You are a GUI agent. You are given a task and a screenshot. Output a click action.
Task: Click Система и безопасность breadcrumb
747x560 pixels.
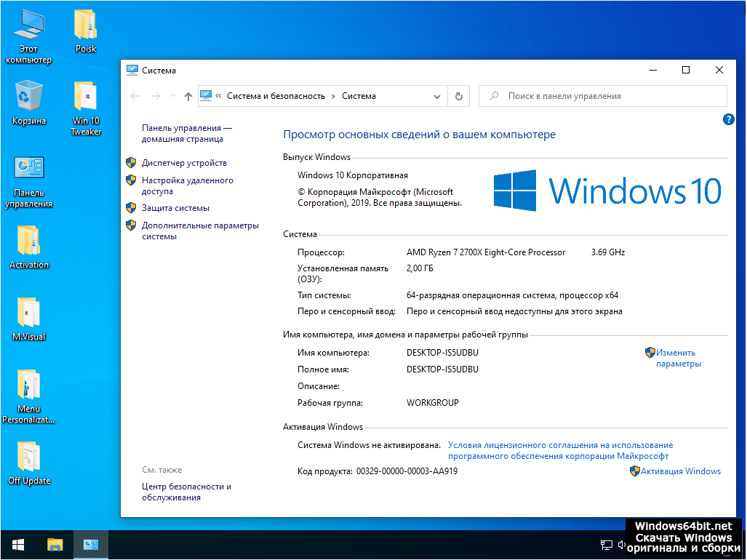tap(276, 96)
